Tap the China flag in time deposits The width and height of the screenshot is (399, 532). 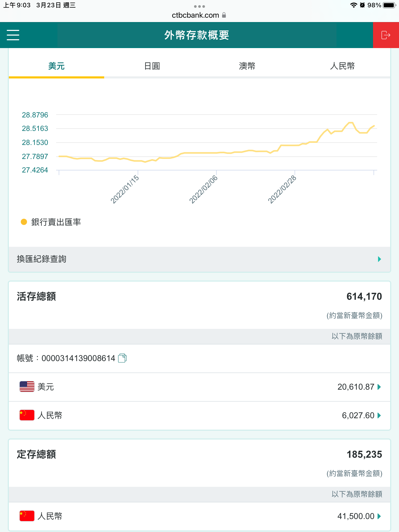point(27,516)
